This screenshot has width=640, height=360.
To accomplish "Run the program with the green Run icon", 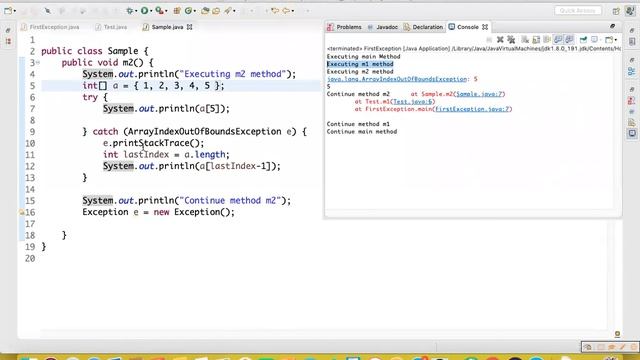I will (144, 11).
